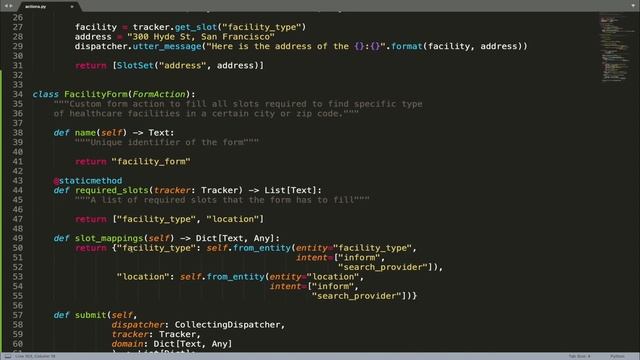Click the 'FacilityForm' class name
Image resolution: width=640 pixels, height=360 pixels.
[x=96, y=94]
